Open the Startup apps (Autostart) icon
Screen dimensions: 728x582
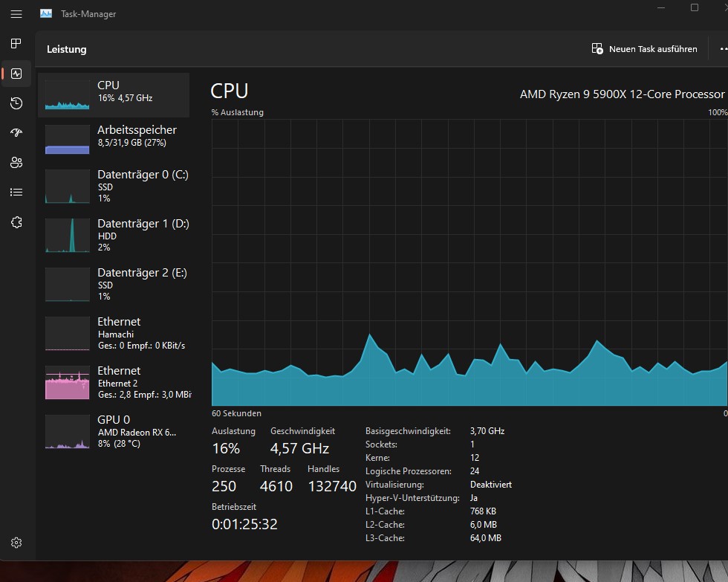16,133
